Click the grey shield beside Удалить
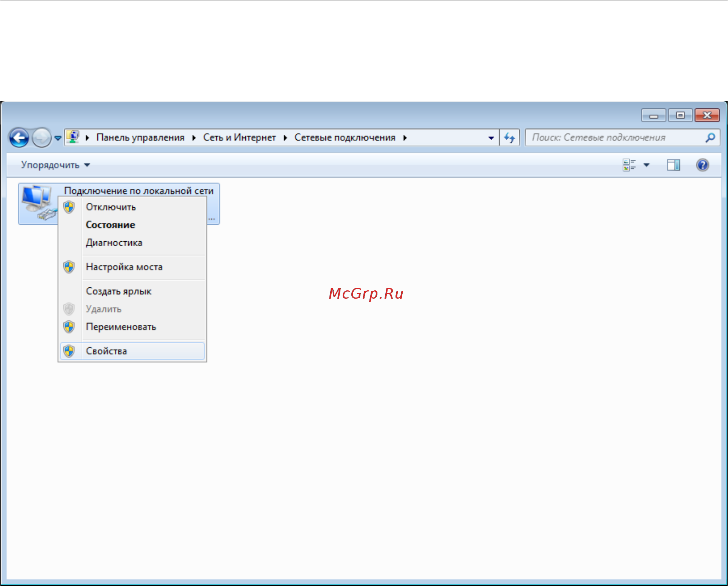This screenshot has width=728, height=586. point(69,309)
